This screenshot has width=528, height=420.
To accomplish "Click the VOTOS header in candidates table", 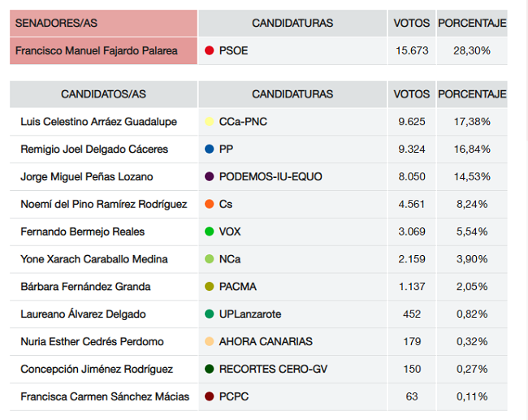I will click(412, 94).
